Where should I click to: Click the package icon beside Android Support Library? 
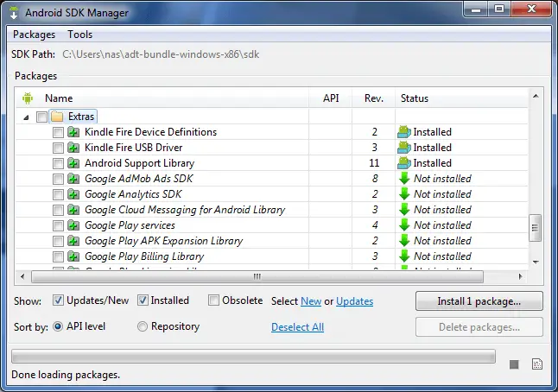click(x=73, y=163)
